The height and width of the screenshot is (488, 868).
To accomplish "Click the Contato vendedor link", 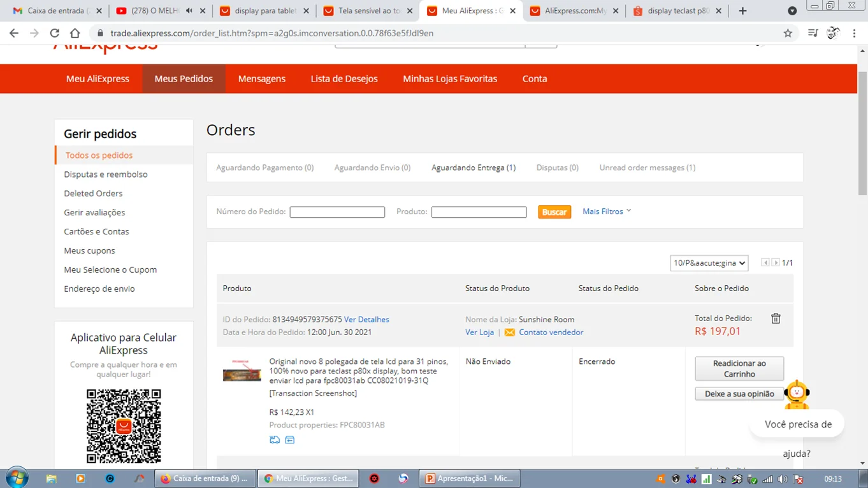I will [551, 333].
